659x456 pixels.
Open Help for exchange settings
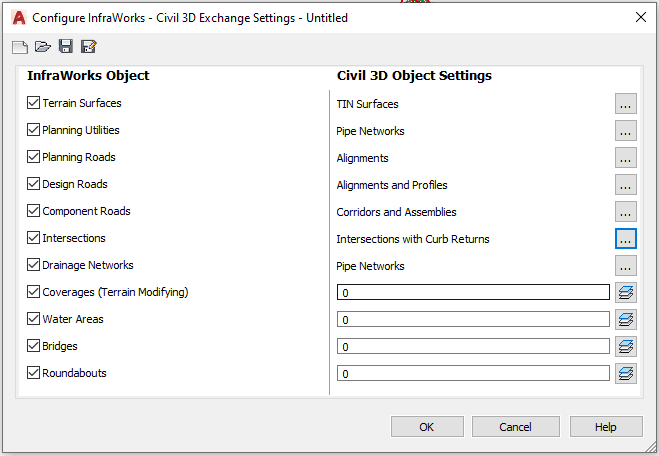[606, 427]
